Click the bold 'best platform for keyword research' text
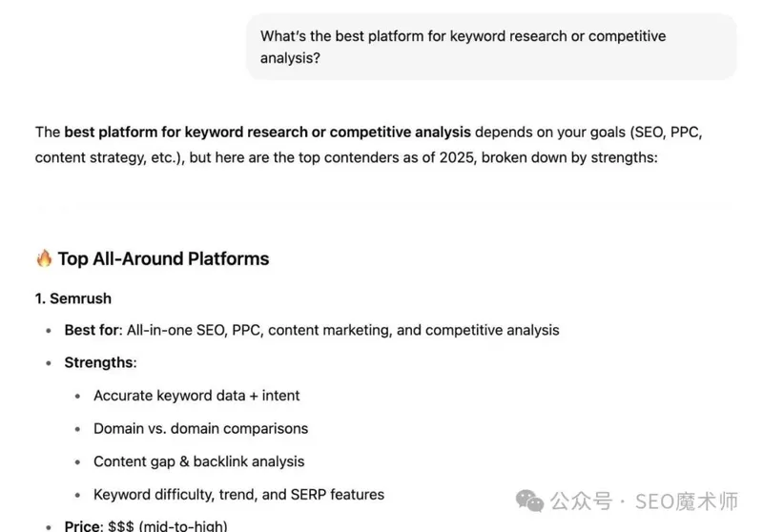The width and height of the screenshot is (763, 532). point(267,132)
